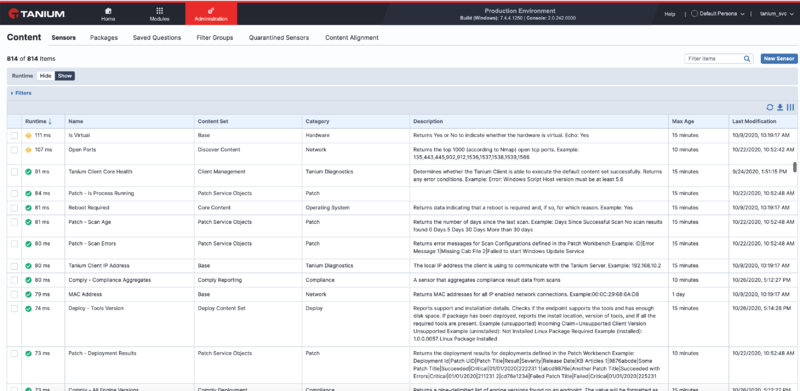Select the Comply - Compliance Aggregates checkbox
Viewport: 800px width, 391px height.
[14, 280]
